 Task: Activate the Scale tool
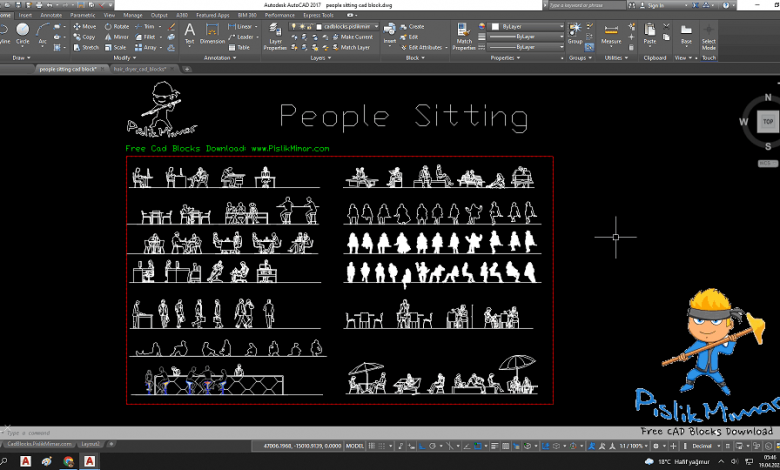coord(115,47)
